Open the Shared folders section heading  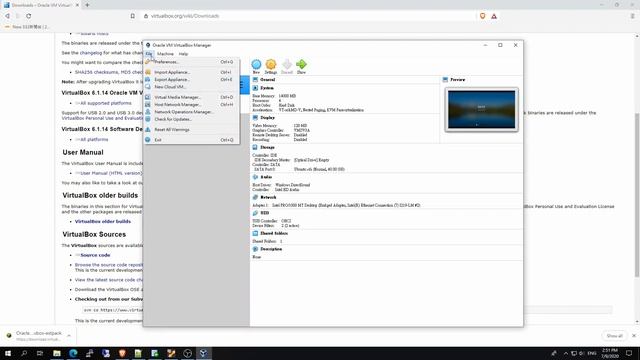274,233
